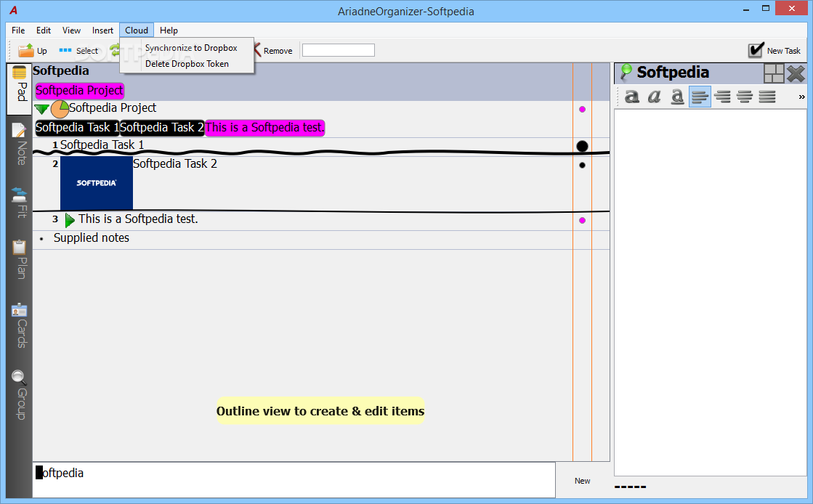Click the toolbar search input field
Image resolution: width=813 pixels, height=504 pixels.
coord(338,50)
